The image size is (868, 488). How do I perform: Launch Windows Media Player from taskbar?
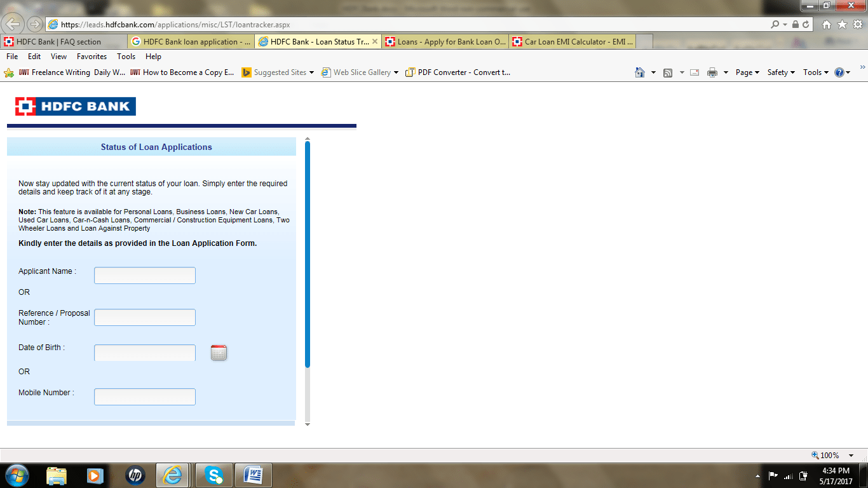[x=95, y=475]
